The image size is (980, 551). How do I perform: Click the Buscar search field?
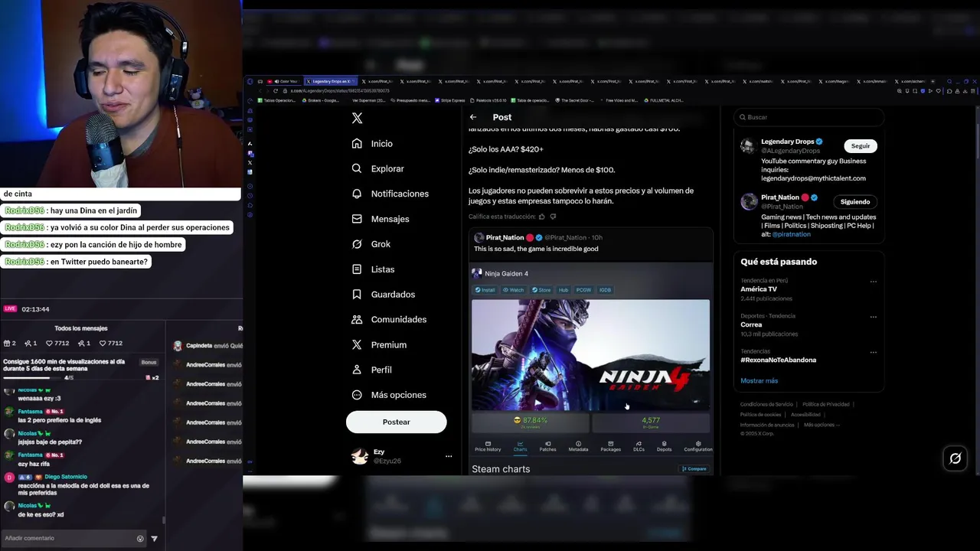point(808,117)
